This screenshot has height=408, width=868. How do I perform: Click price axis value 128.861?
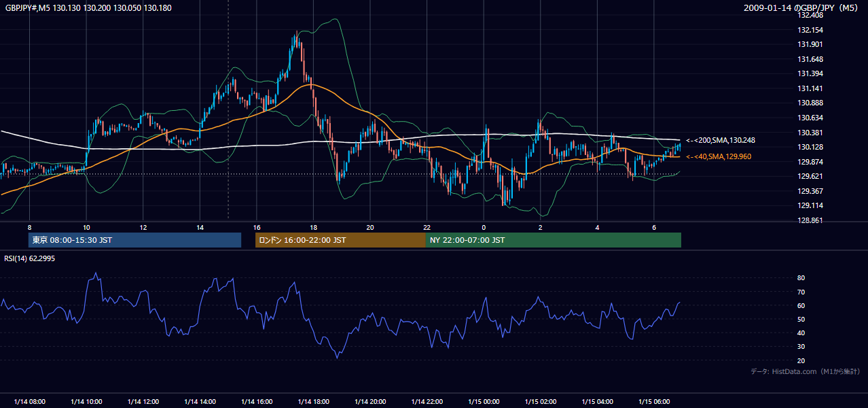[812, 220]
